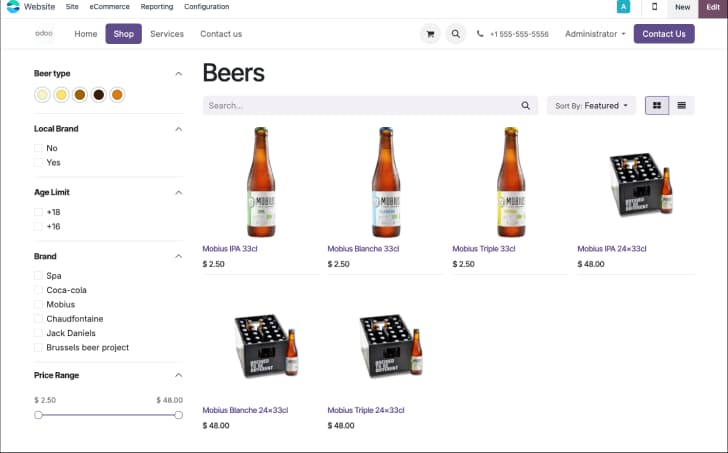
Task: Click the magnifier in product search bar
Action: click(x=525, y=105)
